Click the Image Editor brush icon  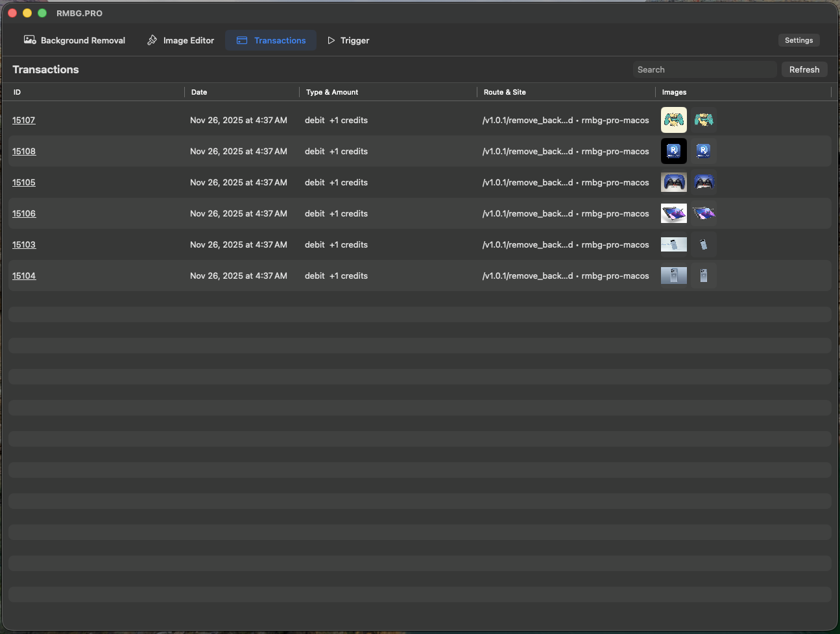[x=152, y=40]
